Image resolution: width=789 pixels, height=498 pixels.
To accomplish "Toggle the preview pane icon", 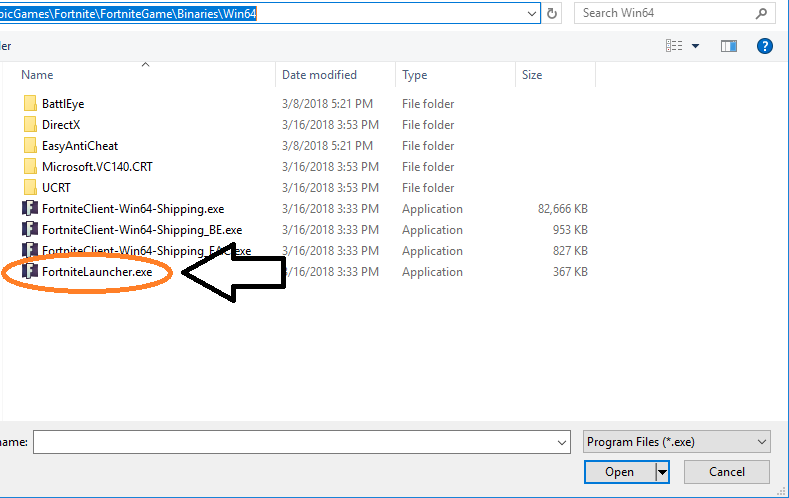I will tap(729, 46).
